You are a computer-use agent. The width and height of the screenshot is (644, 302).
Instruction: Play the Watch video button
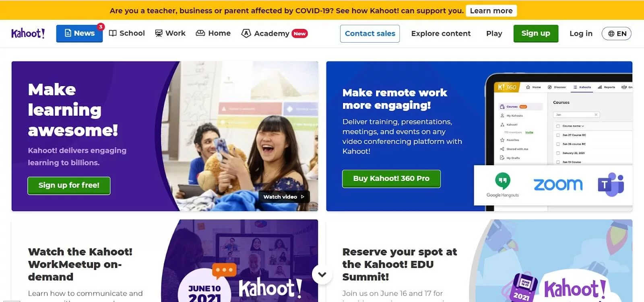pos(284,197)
